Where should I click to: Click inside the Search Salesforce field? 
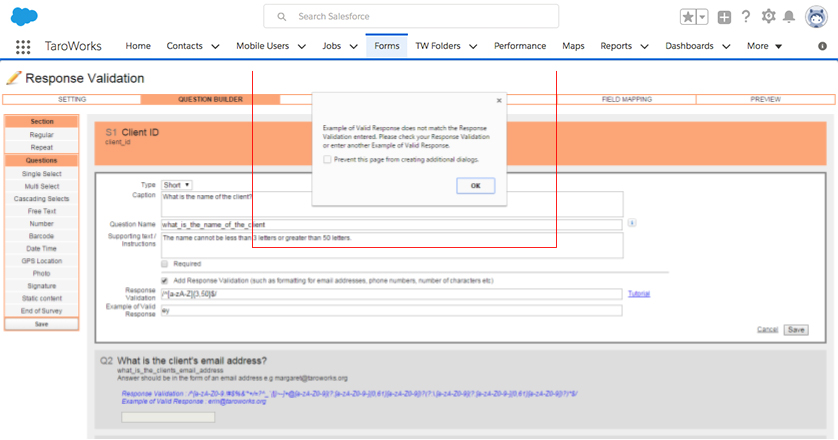[x=411, y=17]
